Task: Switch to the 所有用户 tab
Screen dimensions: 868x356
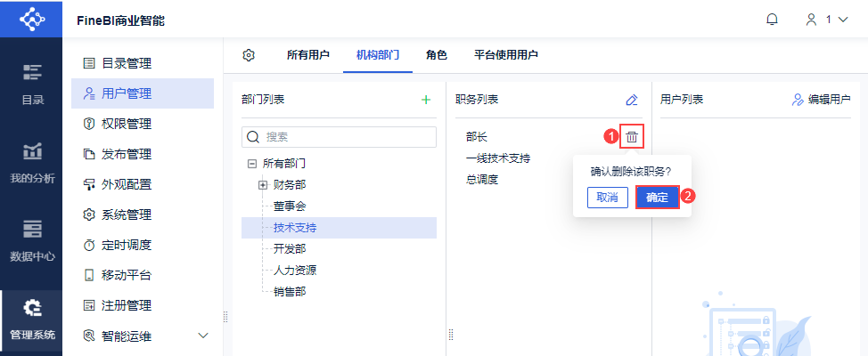Action: coord(308,55)
